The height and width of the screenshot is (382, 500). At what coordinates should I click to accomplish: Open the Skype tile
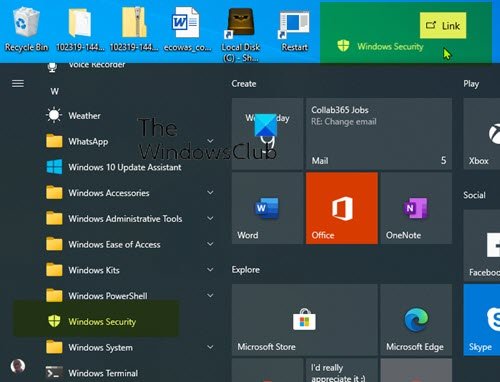tap(482, 320)
